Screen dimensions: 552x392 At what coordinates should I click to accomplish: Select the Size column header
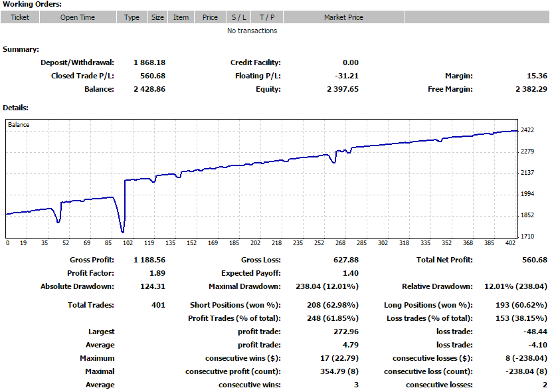[157, 17]
